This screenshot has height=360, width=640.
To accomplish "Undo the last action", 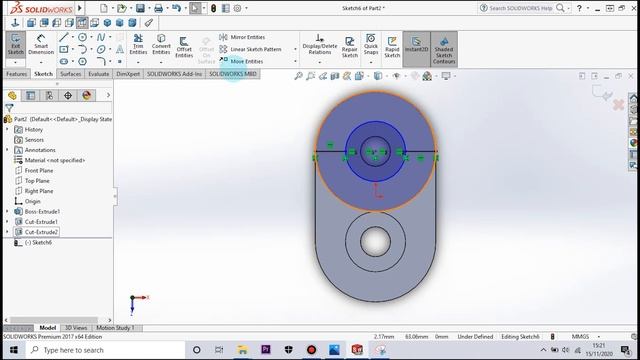I will pos(176,8).
